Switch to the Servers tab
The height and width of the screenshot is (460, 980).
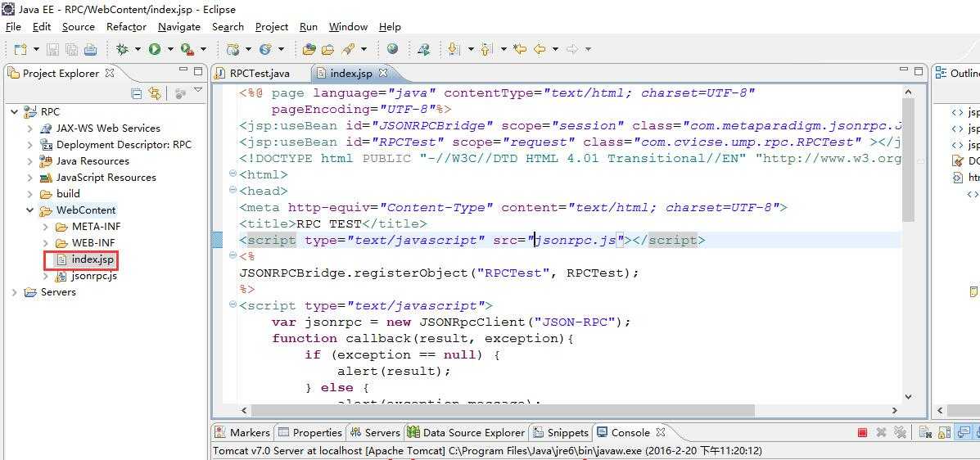point(375,432)
